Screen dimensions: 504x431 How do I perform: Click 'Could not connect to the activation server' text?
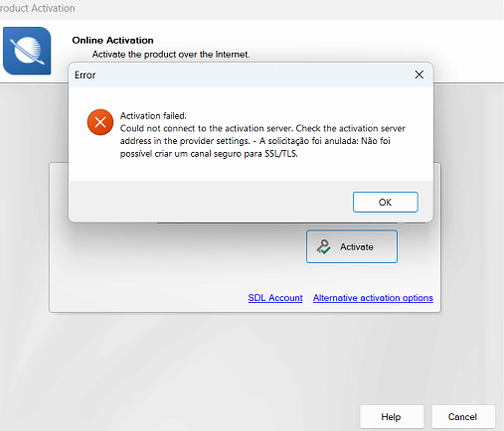pos(206,128)
